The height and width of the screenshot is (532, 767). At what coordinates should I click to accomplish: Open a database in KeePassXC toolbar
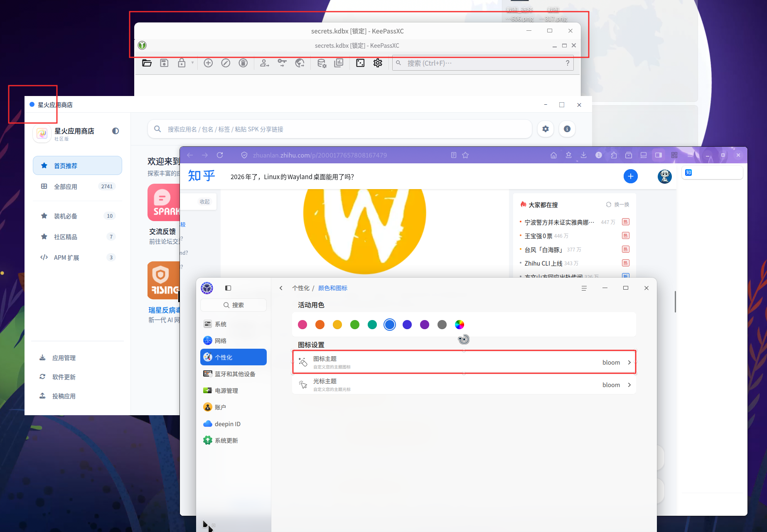click(x=147, y=63)
